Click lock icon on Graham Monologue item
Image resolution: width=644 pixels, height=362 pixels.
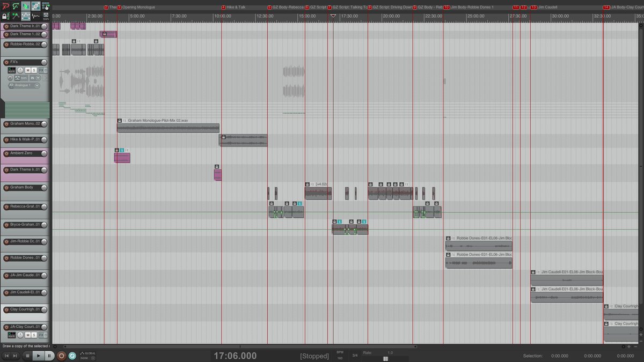pyautogui.click(x=120, y=121)
